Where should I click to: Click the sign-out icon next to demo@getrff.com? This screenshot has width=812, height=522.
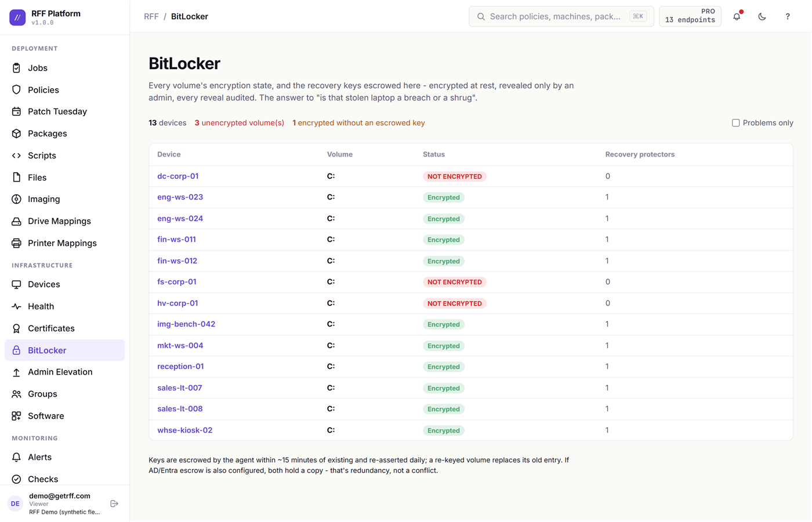114,503
